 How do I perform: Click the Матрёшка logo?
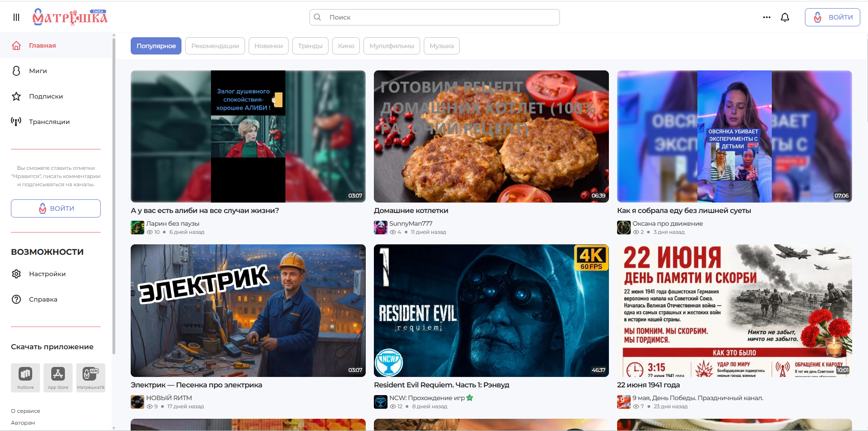pos(70,17)
